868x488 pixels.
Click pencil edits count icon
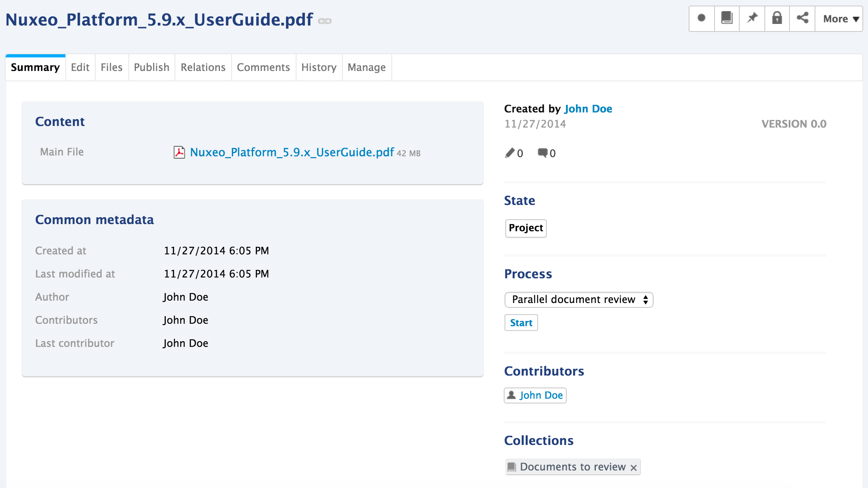[510, 153]
